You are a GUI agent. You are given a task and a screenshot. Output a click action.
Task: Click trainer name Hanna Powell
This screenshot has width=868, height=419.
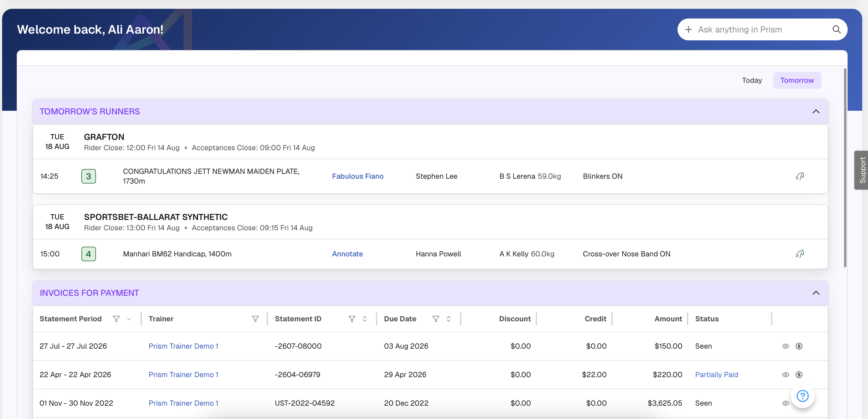tap(438, 254)
